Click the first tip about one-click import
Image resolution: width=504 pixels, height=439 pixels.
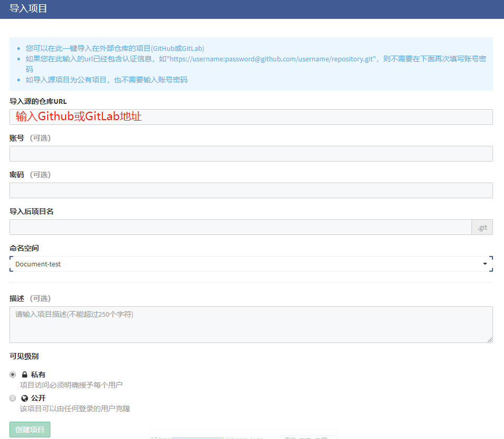[115, 48]
